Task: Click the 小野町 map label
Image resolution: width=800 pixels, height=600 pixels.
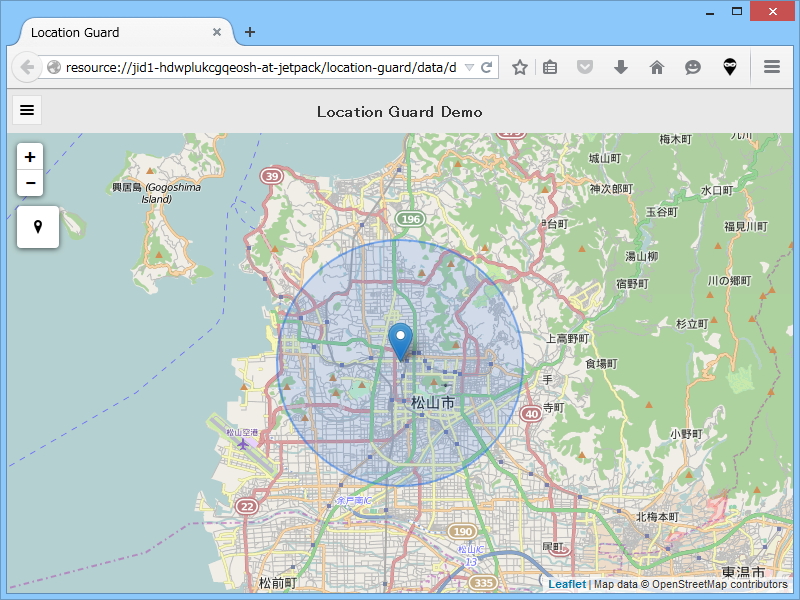Action: pyautogui.click(x=686, y=434)
